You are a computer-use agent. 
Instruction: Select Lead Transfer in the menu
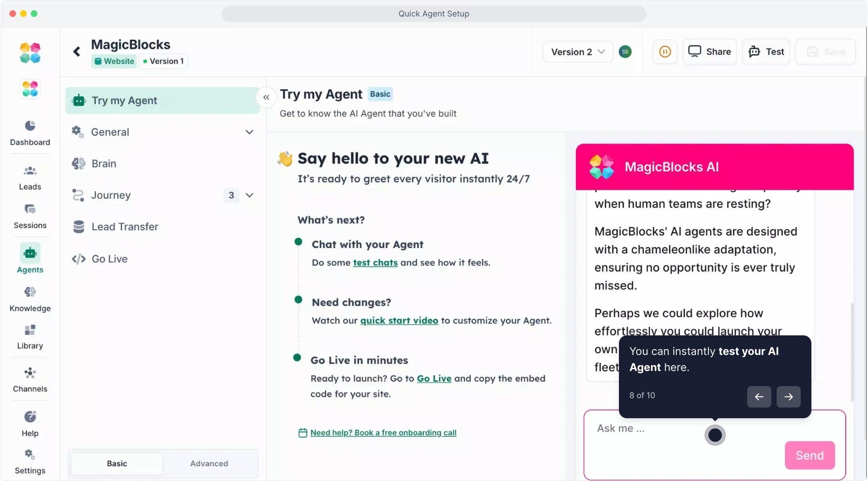pos(125,227)
